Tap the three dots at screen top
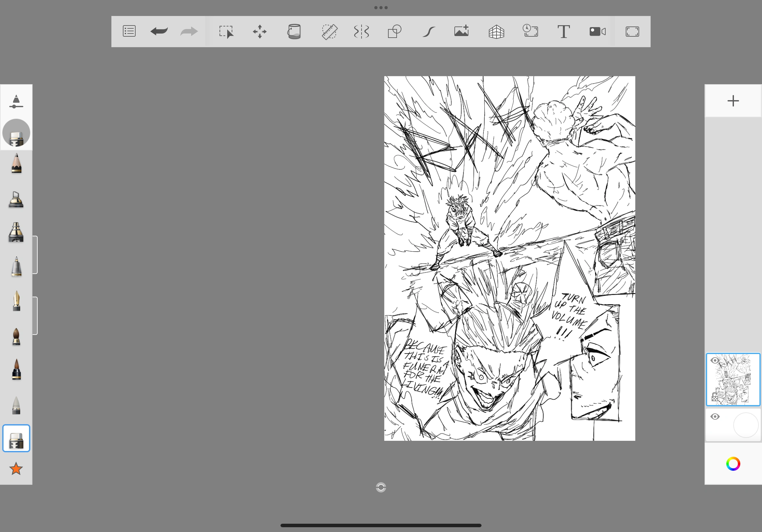 (381, 8)
